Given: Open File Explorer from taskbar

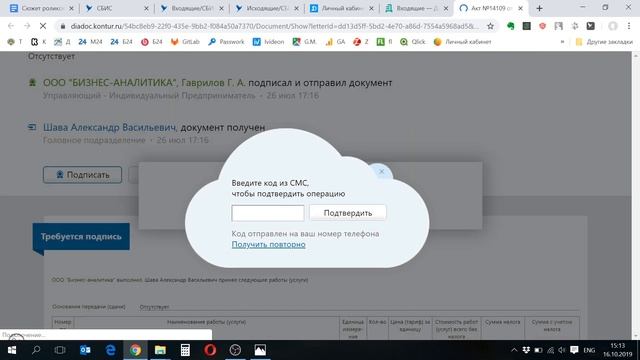Looking at the screenshot, I should 160,350.
